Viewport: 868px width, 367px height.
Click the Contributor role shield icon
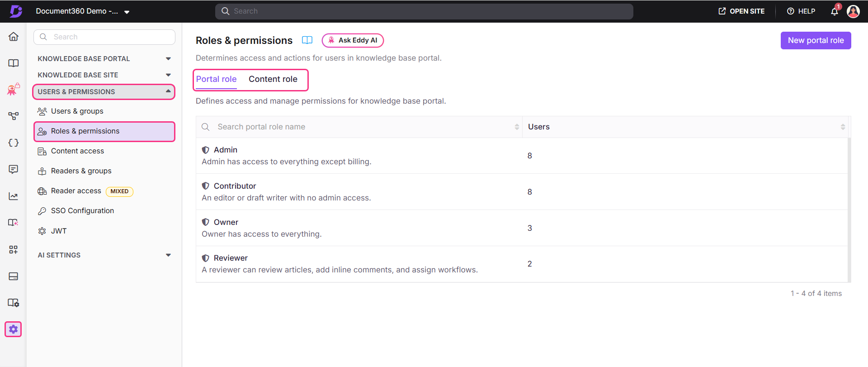click(206, 186)
